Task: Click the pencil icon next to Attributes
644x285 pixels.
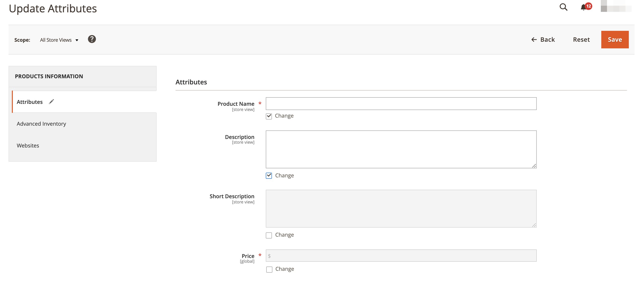Action: pyautogui.click(x=51, y=102)
